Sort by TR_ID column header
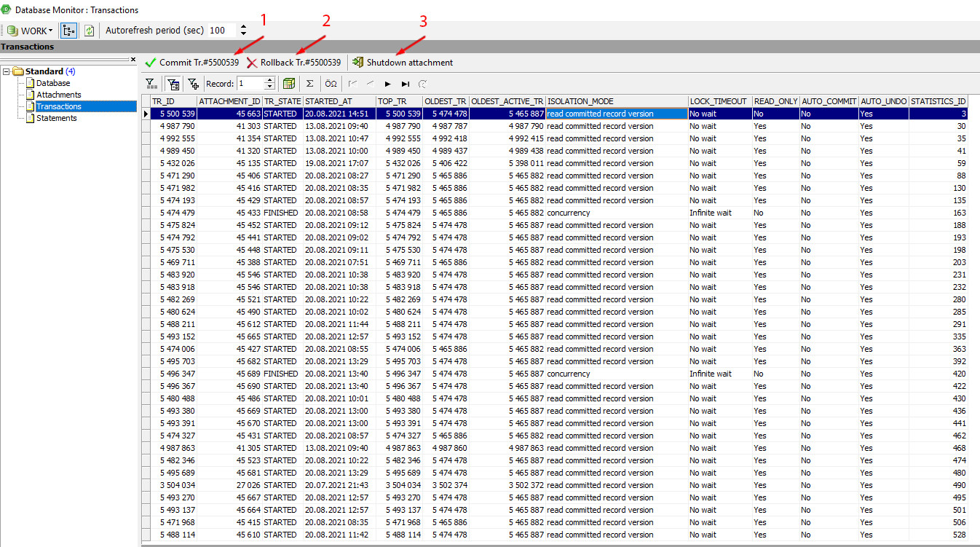This screenshot has height=547, width=980. [173, 101]
